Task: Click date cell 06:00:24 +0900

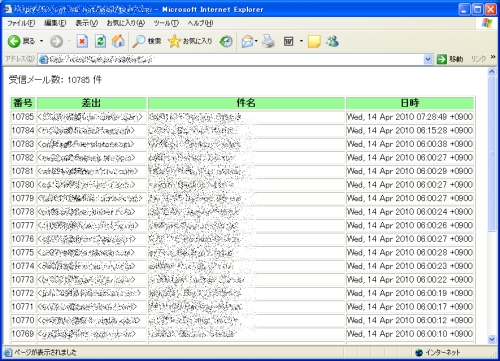Action: coord(410,212)
